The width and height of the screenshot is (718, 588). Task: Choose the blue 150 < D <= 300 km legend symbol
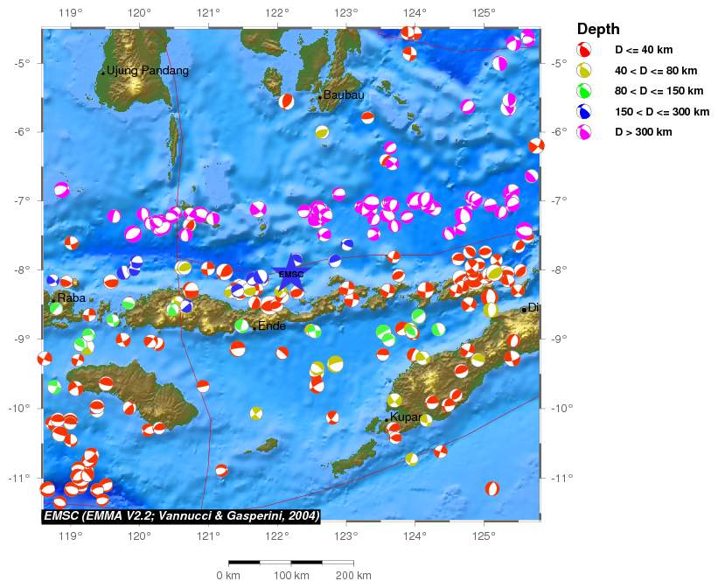[x=584, y=111]
